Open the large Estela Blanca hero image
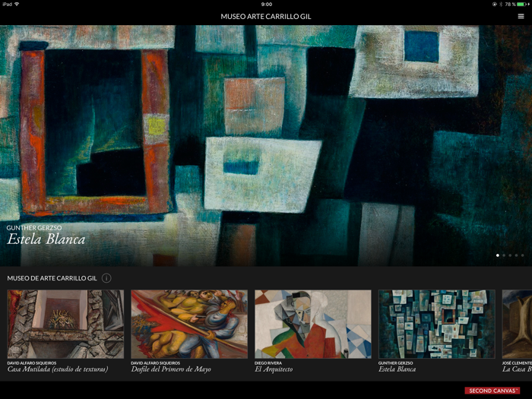This screenshot has width=532, height=399. pyautogui.click(x=266, y=146)
